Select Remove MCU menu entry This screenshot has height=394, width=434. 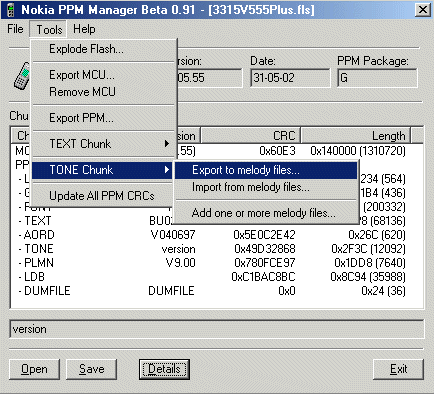click(x=103, y=92)
